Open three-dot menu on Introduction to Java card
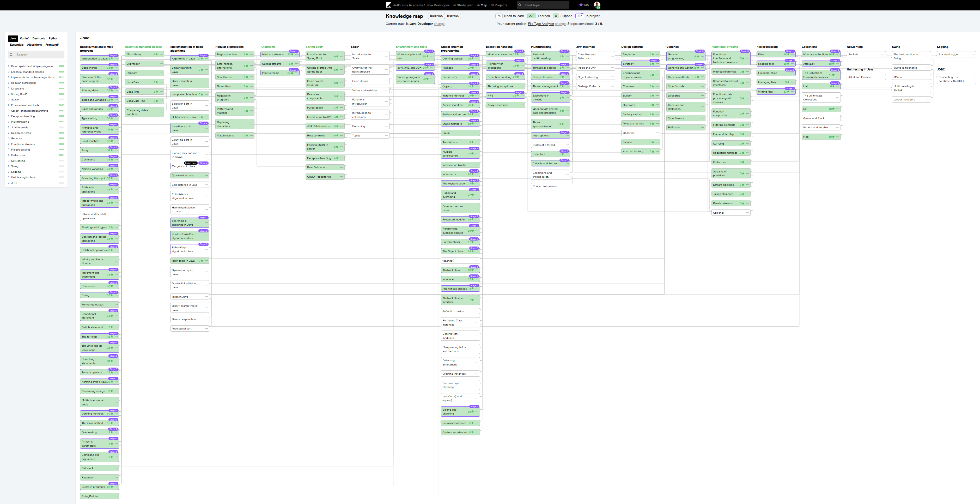 point(116,59)
